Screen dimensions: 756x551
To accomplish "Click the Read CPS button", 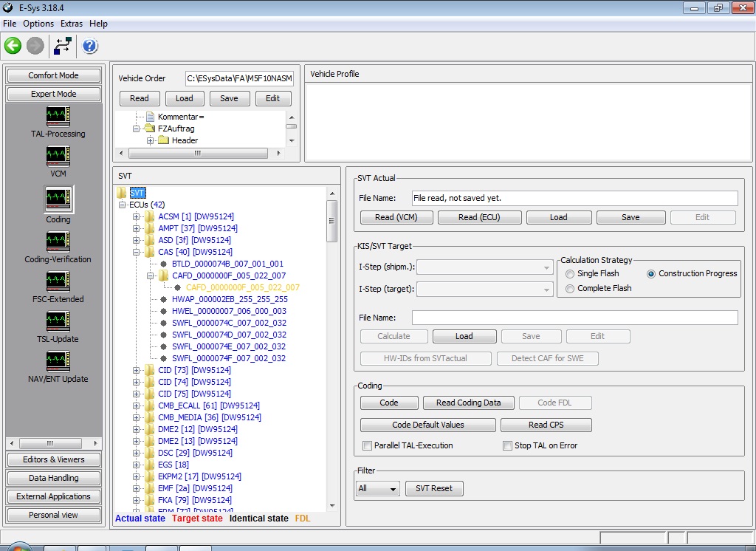I will (x=546, y=425).
